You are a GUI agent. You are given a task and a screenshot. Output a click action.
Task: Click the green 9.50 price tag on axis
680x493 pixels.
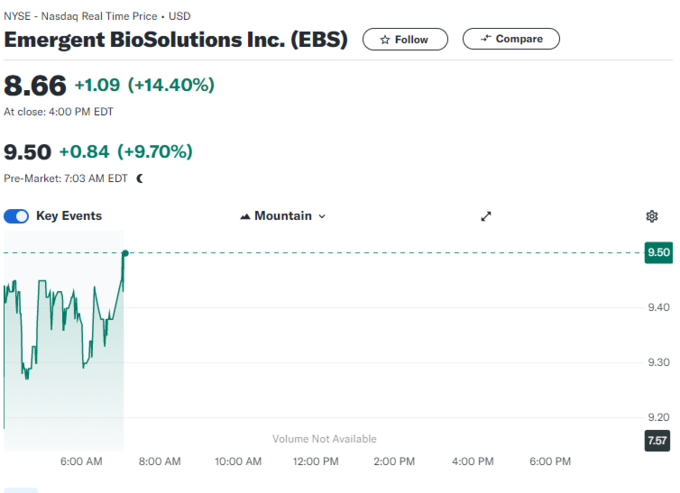(659, 253)
